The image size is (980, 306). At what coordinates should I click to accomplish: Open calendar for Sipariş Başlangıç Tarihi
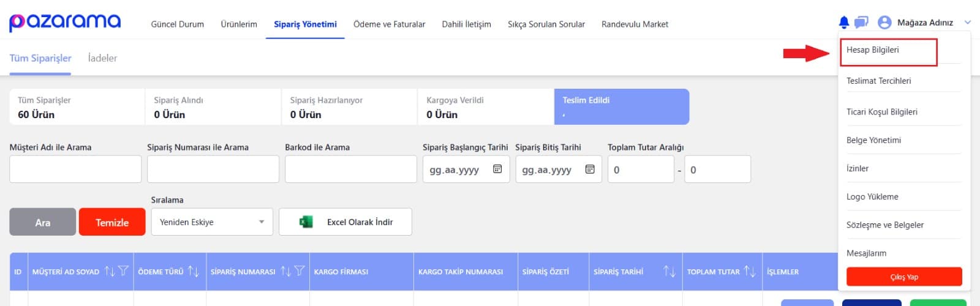[497, 170]
